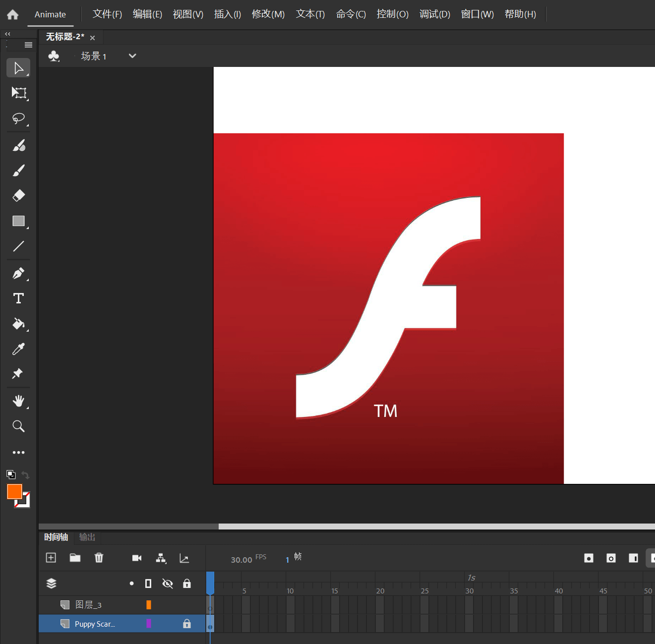Open the 修改(M) menu

(x=268, y=14)
